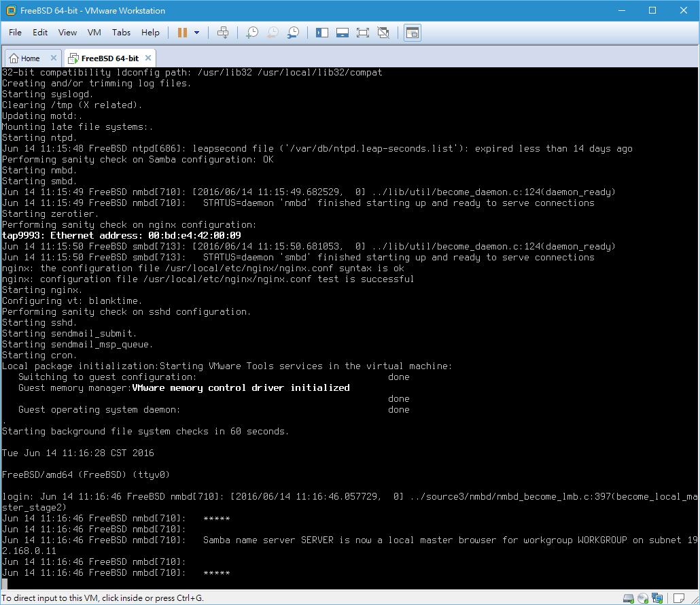Toggle the library sidebar panel

tap(322, 33)
